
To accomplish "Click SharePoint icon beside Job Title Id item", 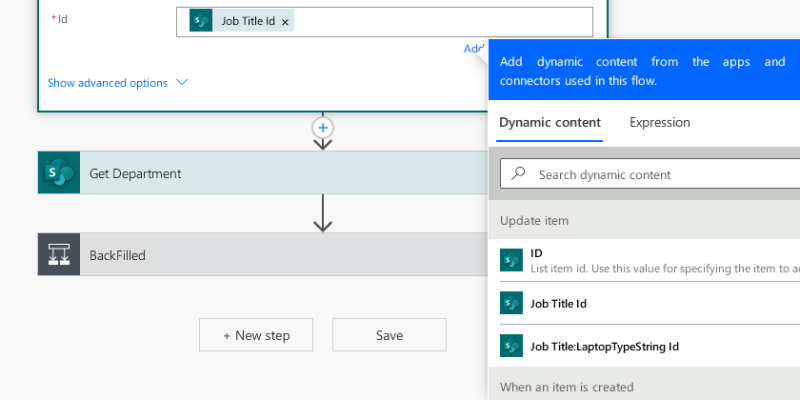I will 511,303.
